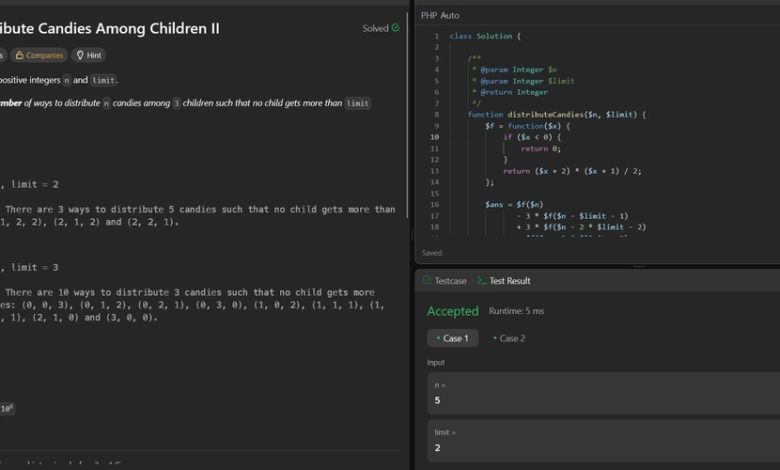The height and width of the screenshot is (470, 780).
Task: Click the Auto mode label
Action: click(x=450, y=15)
